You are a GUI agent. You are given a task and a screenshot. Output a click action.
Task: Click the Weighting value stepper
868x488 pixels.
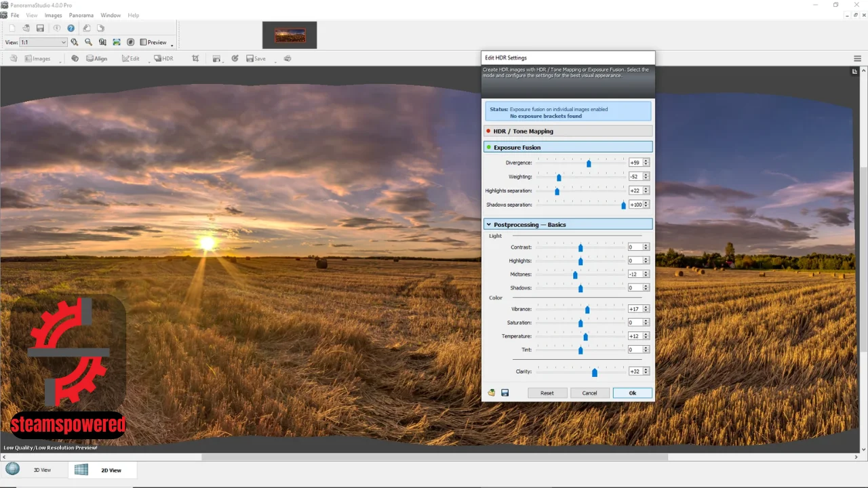click(646, 176)
